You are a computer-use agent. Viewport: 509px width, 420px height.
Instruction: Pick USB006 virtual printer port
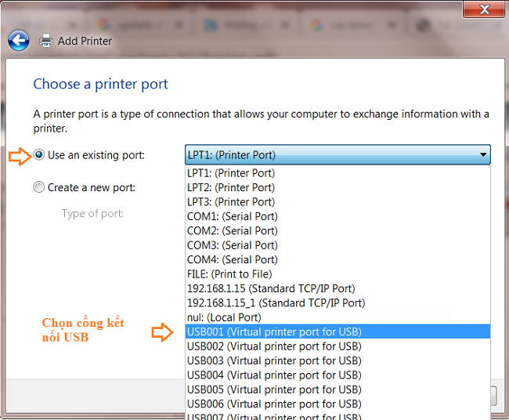point(274,404)
